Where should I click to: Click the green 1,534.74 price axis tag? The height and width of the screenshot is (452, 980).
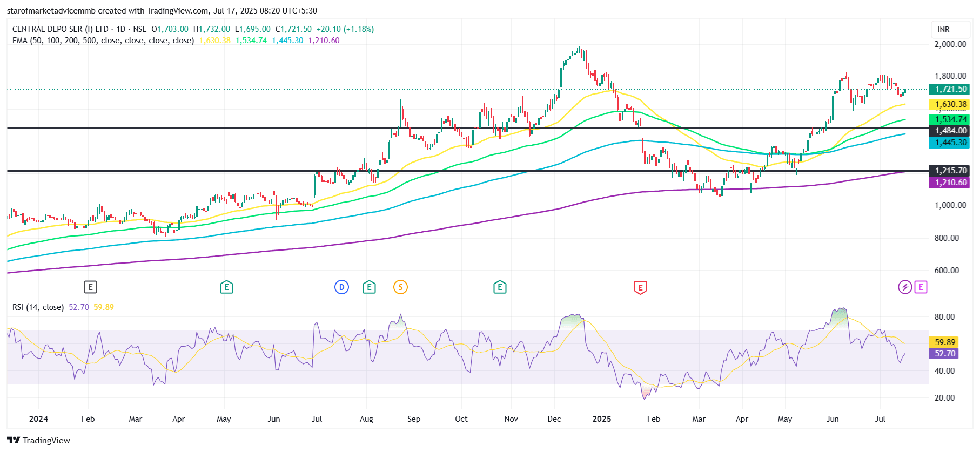(949, 119)
